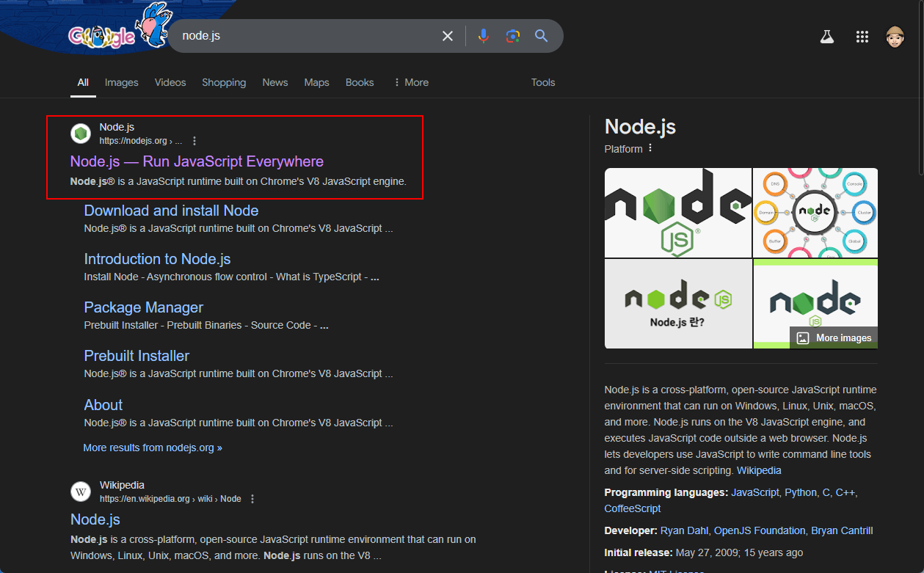
Task: Switch to the Images tab
Action: click(122, 82)
